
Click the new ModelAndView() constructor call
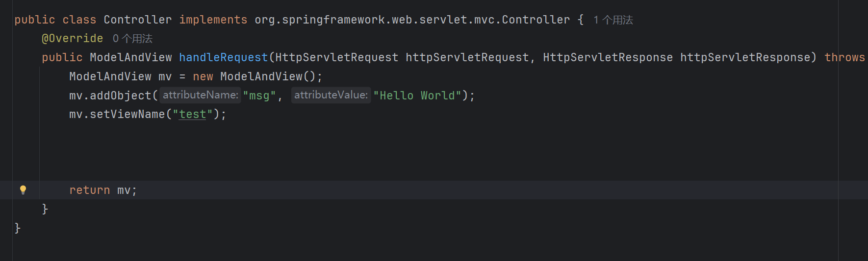[x=261, y=76]
